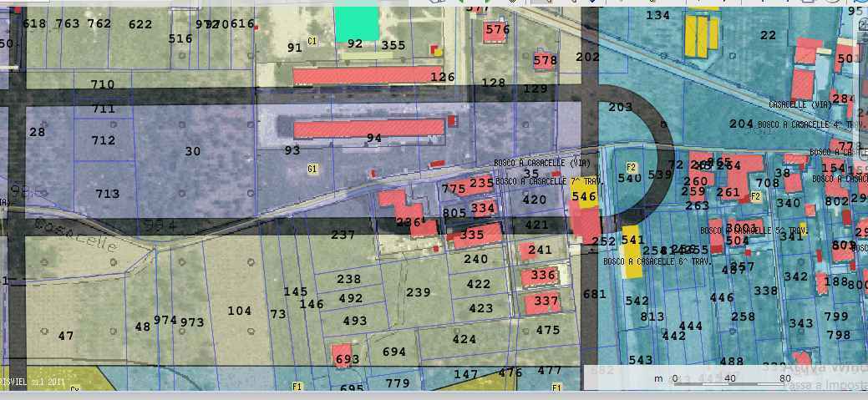Click parcel 104 in the yellow zone
This screenshot has width=868, height=400.
click(x=239, y=311)
